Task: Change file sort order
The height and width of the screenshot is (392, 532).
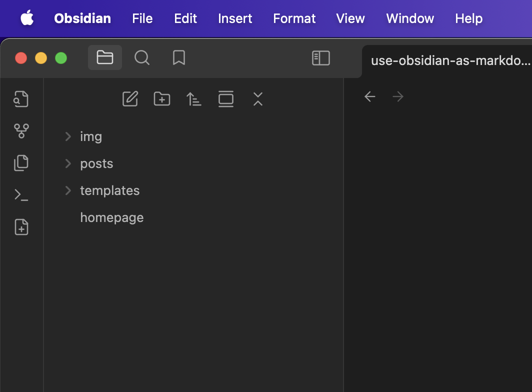Action: [x=193, y=99]
